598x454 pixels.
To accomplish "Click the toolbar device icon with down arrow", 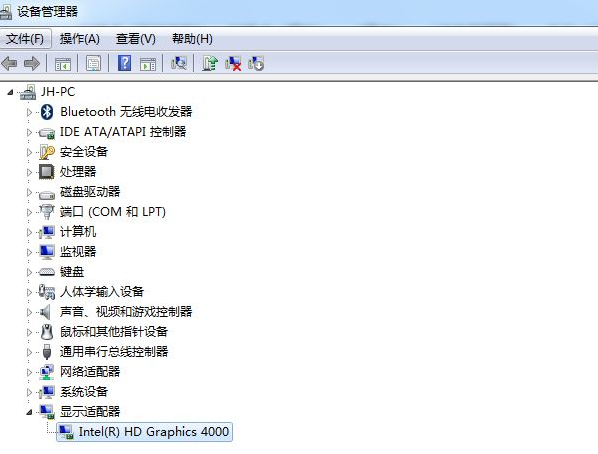I will pyautogui.click(x=256, y=63).
